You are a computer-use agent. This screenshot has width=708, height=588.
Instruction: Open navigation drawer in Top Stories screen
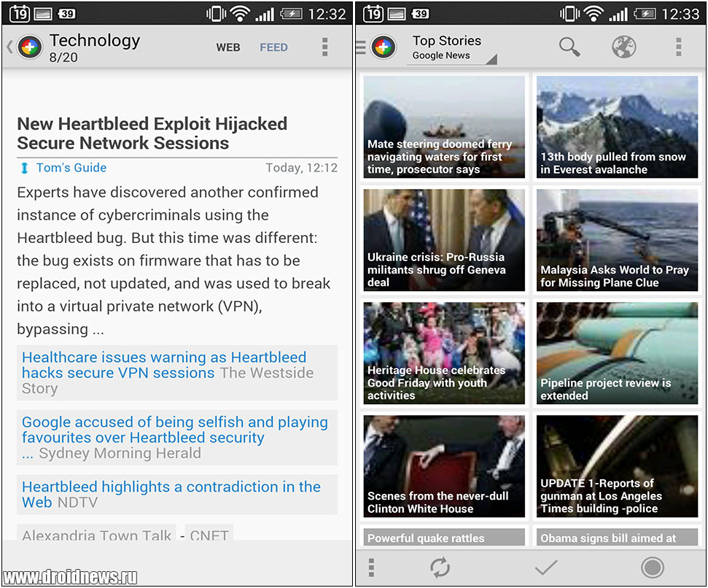point(361,47)
